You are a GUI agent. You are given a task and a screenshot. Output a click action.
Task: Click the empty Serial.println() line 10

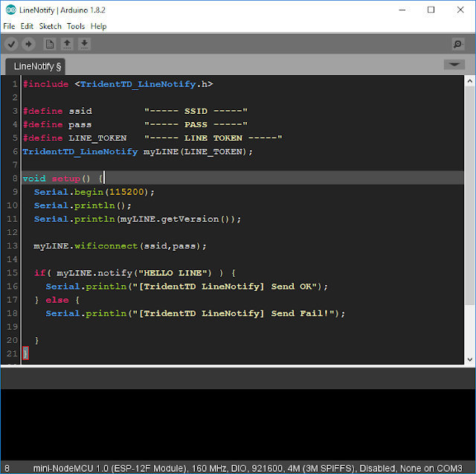click(83, 205)
